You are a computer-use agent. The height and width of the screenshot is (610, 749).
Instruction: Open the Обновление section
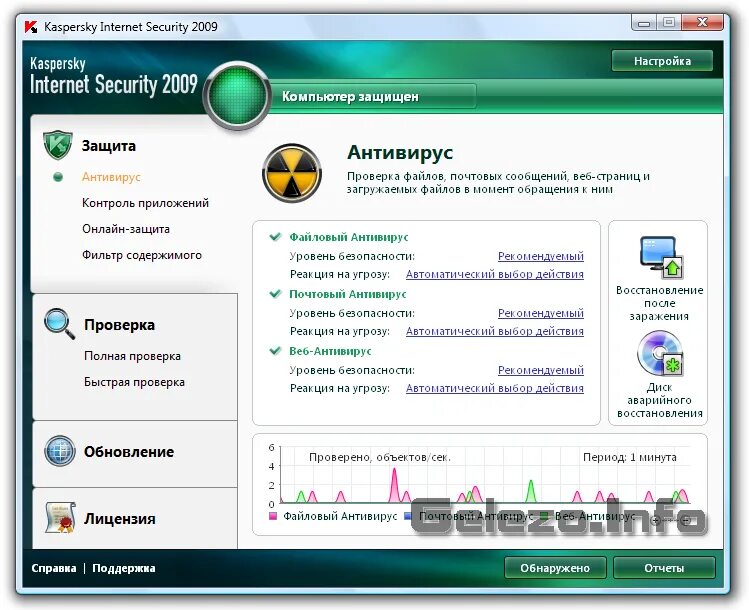(x=129, y=451)
